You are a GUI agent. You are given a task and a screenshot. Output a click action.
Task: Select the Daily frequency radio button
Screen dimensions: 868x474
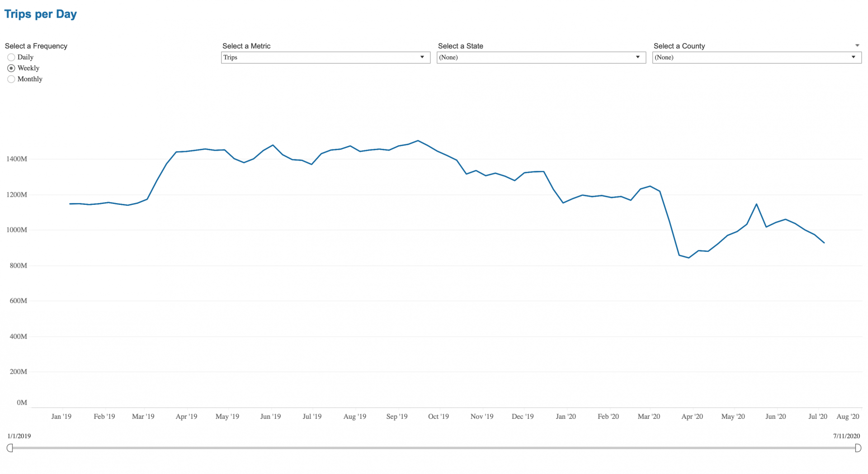11,57
